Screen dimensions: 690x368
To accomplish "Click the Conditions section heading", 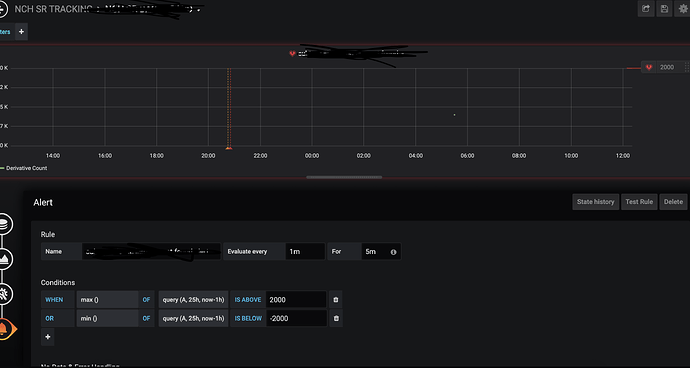I will pyautogui.click(x=58, y=283).
